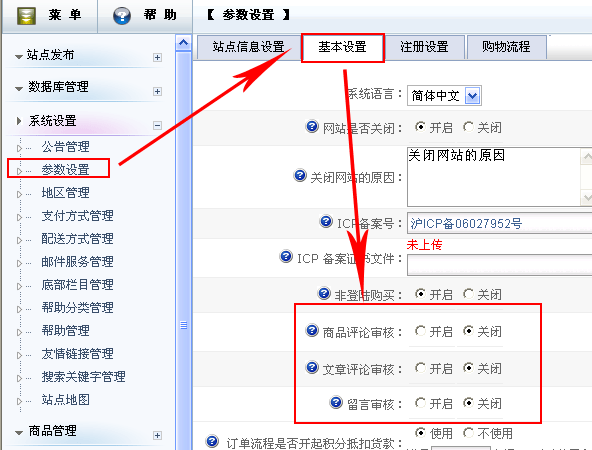Open help via blue question mark icon
This screenshot has height=450, width=592.
click(122, 16)
